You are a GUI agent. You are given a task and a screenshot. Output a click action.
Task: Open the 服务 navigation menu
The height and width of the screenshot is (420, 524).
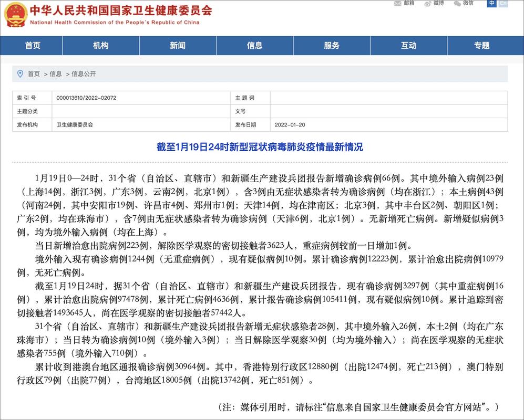tap(331, 46)
